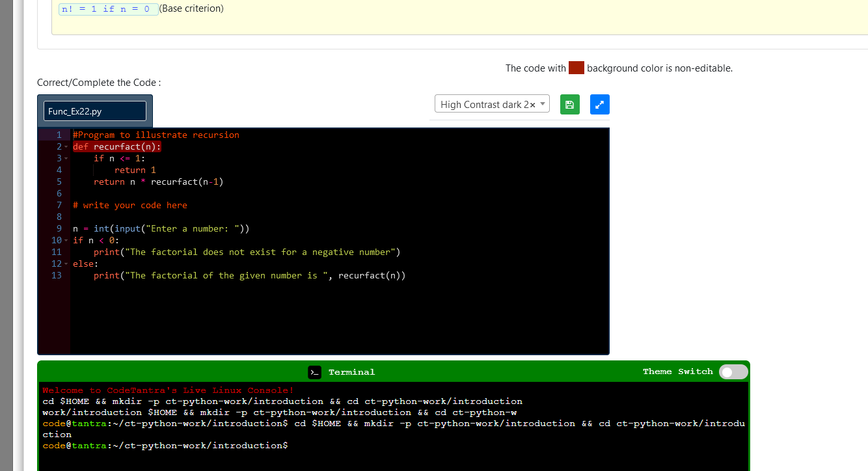868x471 pixels.
Task: Click line number 1 in the gutter
Action: tap(59, 135)
